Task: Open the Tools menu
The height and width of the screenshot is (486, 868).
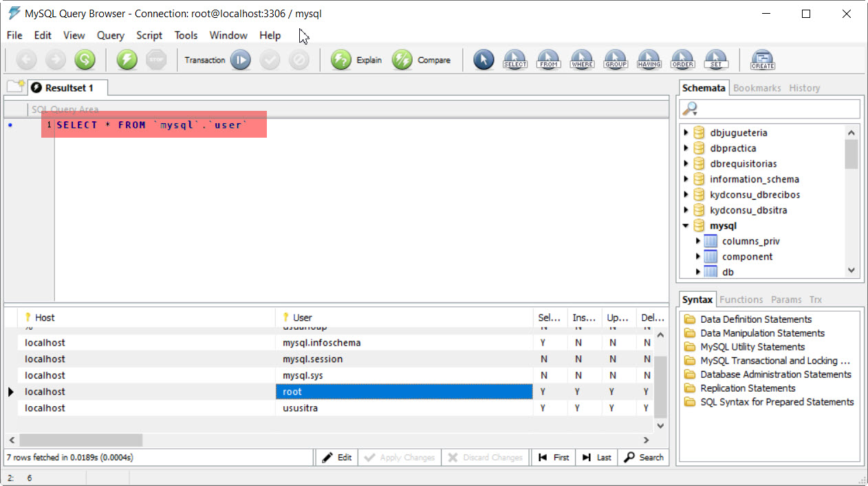Action: 186,35
